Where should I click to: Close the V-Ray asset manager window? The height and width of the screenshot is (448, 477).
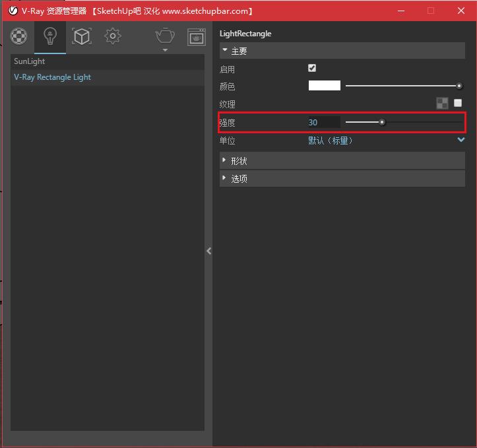(461, 11)
